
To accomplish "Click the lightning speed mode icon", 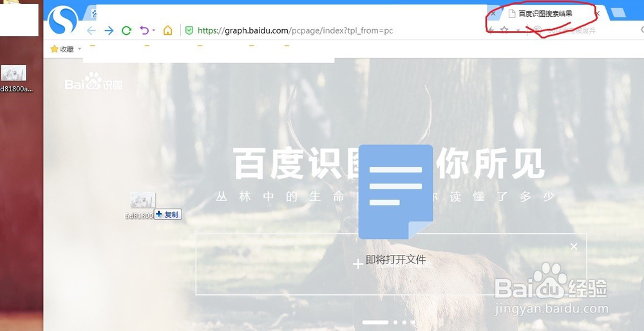I will (x=491, y=30).
